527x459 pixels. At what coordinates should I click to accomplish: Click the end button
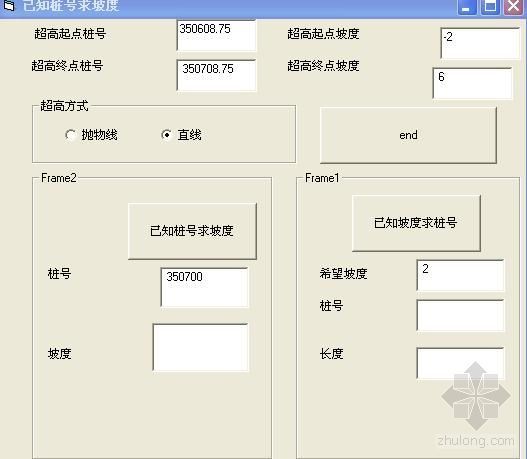pos(408,135)
